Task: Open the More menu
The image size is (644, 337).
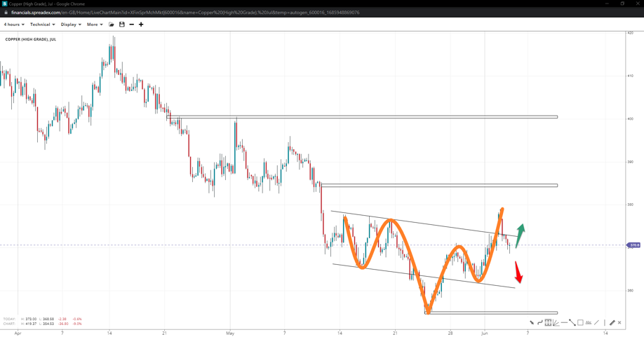Action: [95, 25]
